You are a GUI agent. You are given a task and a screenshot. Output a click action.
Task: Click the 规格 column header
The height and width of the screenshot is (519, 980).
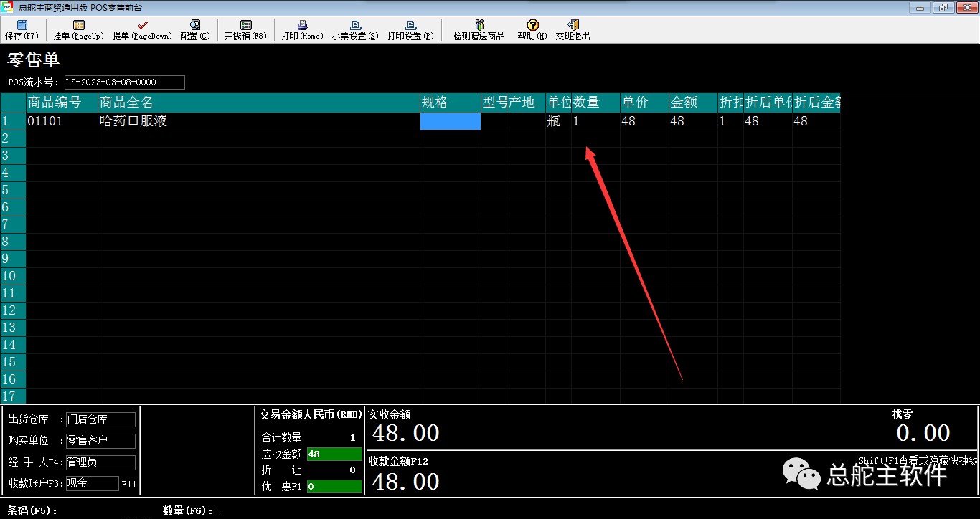point(450,103)
